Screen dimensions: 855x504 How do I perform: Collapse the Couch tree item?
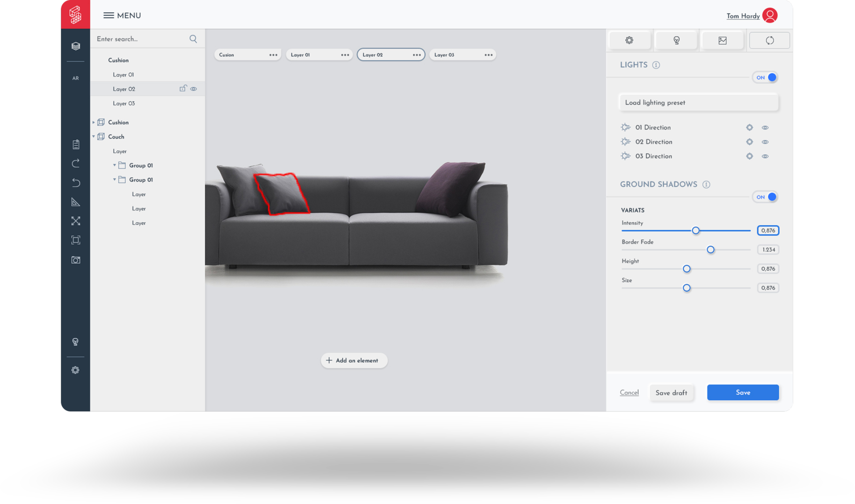(x=93, y=136)
